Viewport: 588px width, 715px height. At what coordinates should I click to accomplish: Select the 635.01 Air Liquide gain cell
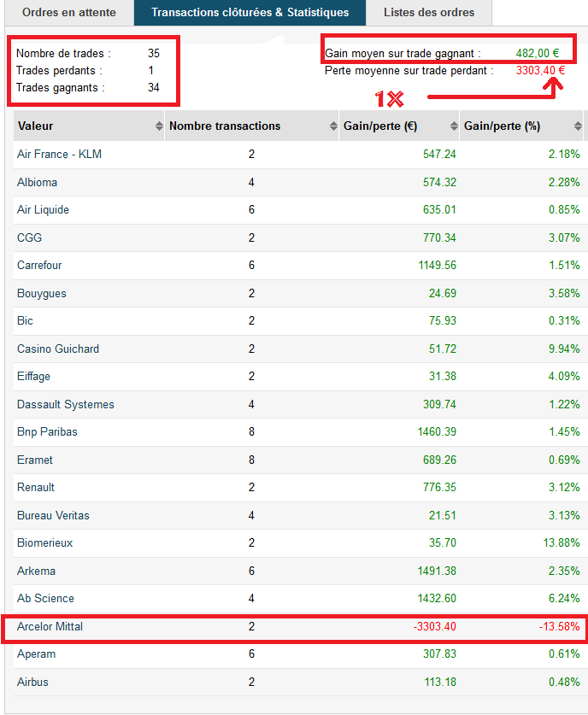[439, 210]
